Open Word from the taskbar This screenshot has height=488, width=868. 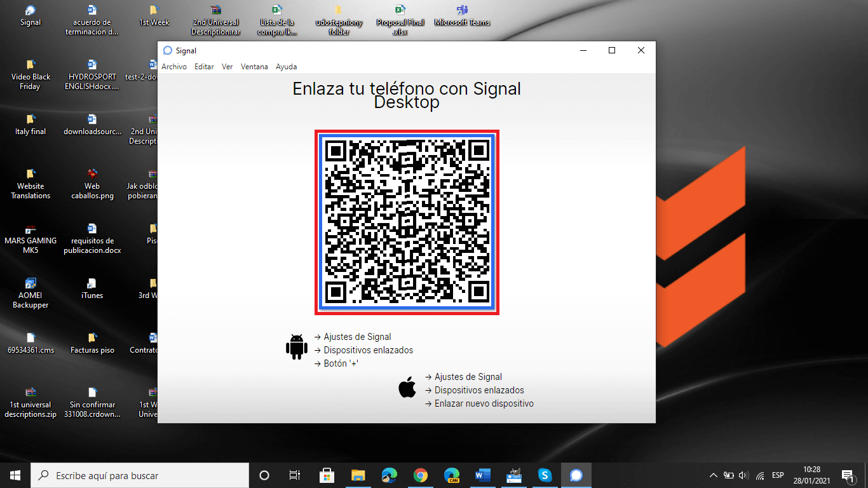pyautogui.click(x=482, y=475)
